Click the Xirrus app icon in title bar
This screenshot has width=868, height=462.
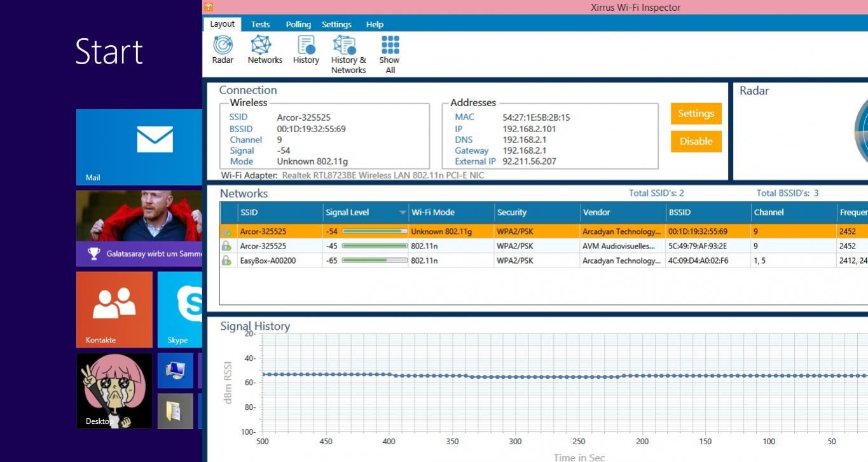tap(209, 7)
